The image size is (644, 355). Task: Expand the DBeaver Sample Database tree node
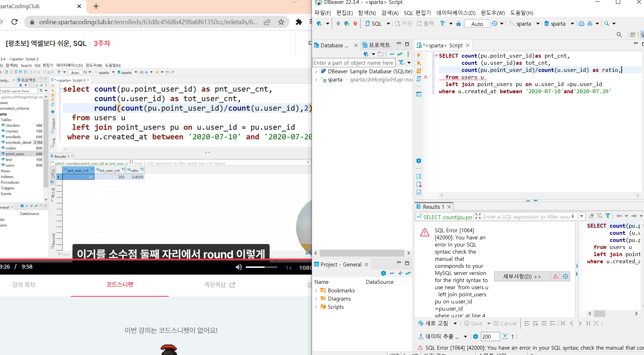pyautogui.click(x=316, y=71)
